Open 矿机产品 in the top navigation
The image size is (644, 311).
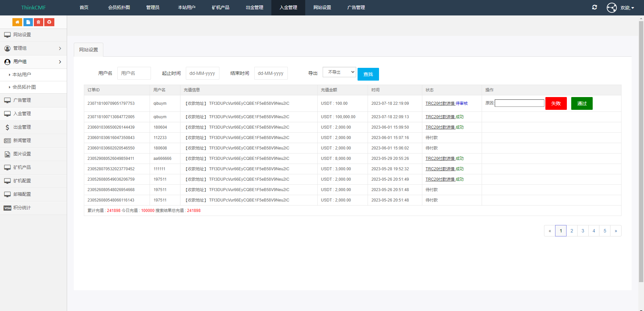point(220,7)
